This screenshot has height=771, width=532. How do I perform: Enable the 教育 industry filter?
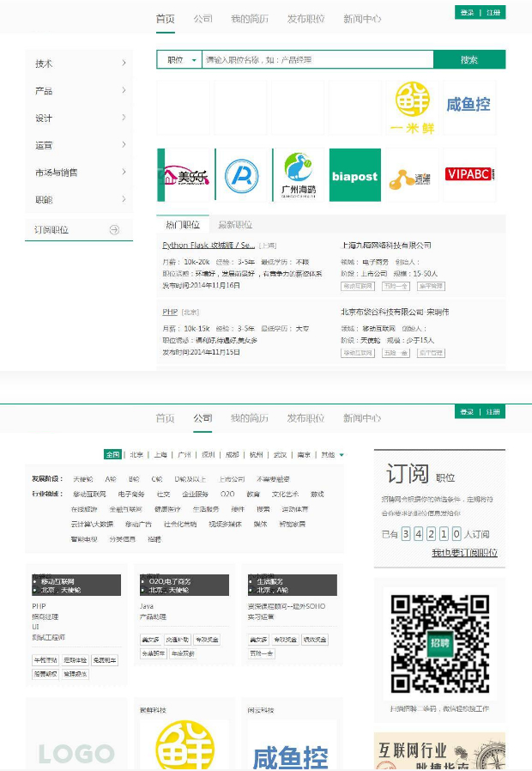pyautogui.click(x=253, y=495)
